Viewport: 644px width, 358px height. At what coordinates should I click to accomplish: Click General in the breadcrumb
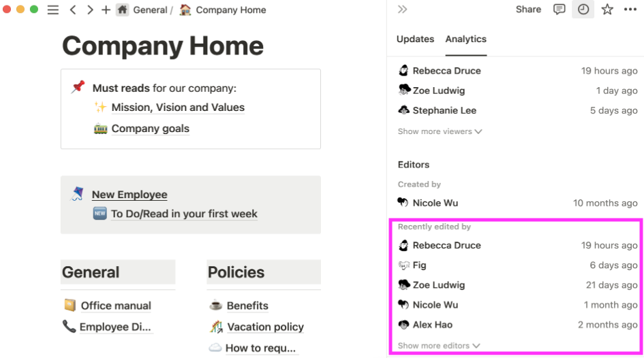pos(150,10)
